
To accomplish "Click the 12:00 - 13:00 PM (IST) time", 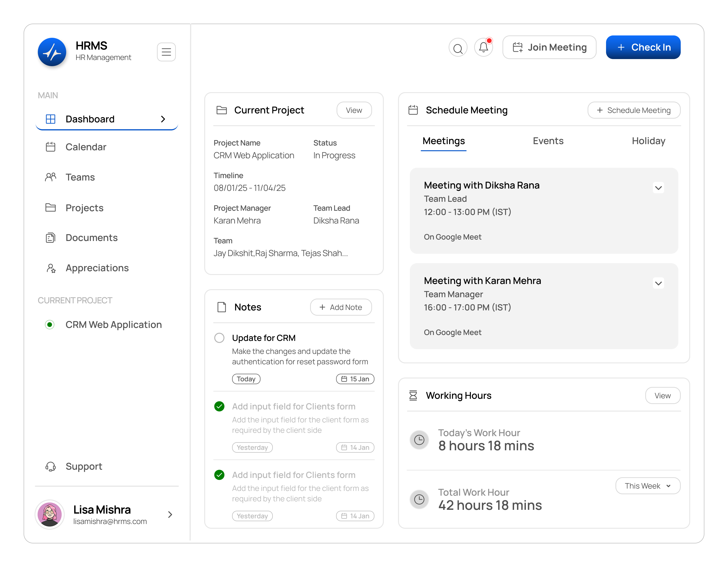I will tap(467, 212).
